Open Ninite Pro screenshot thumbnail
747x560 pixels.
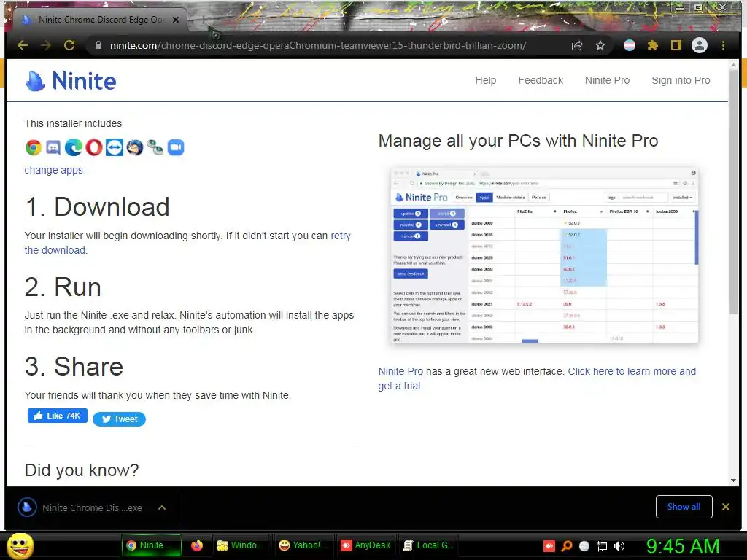tap(544, 255)
